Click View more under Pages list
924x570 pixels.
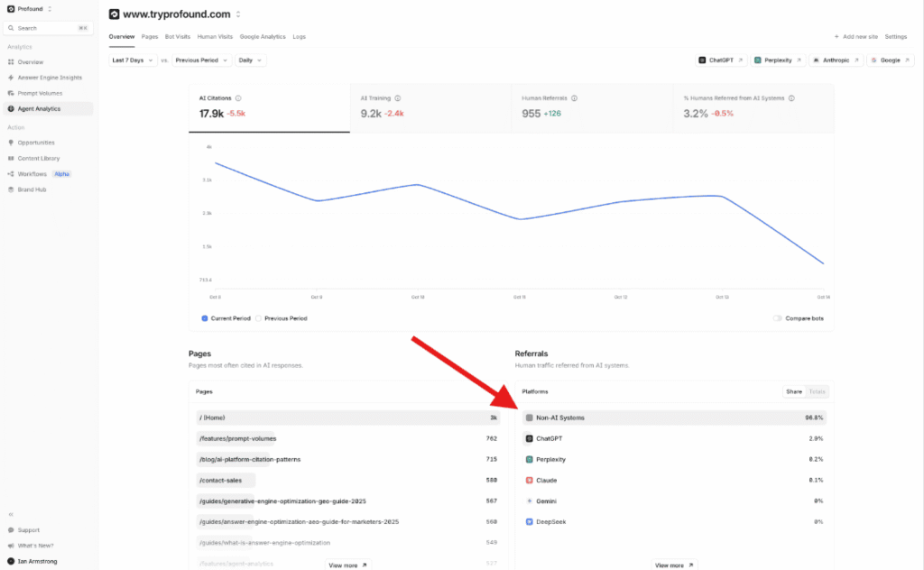(347, 565)
